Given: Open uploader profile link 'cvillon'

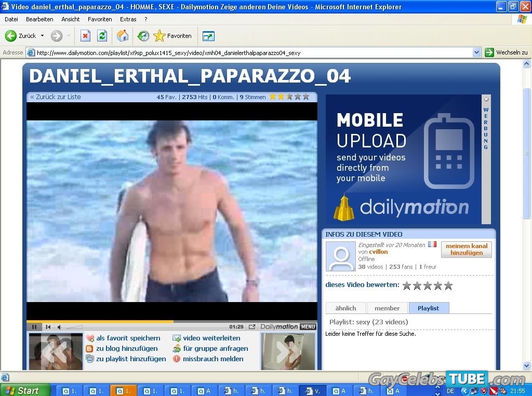Looking at the screenshot, I should [378, 252].
